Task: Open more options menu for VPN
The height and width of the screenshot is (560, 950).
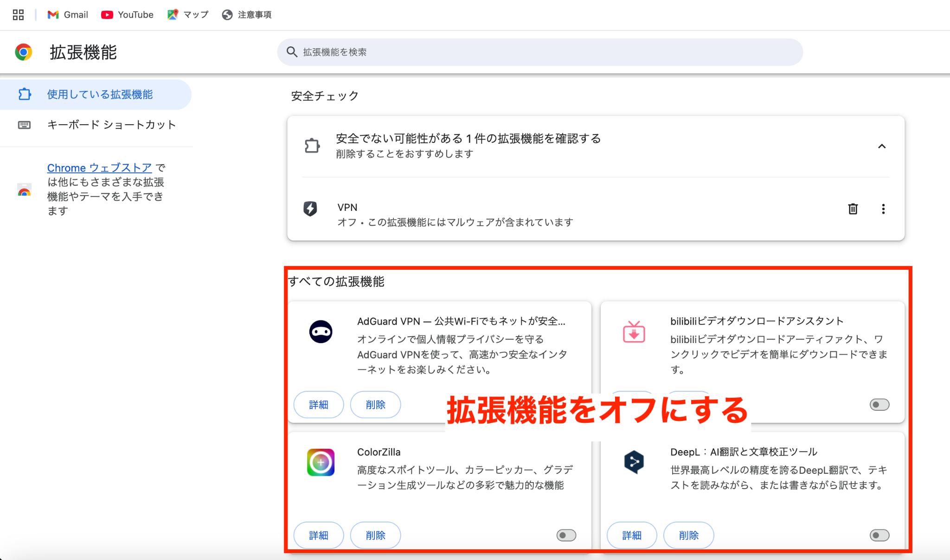Action: 883,209
